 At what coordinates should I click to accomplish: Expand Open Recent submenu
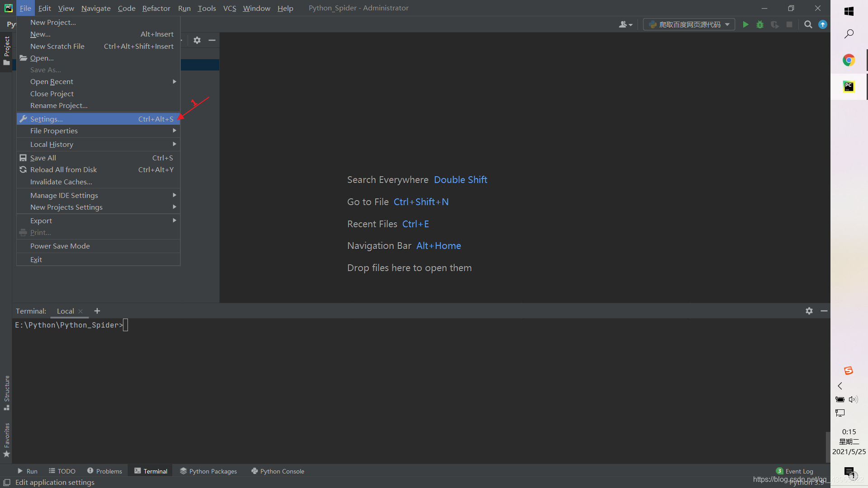click(x=98, y=81)
